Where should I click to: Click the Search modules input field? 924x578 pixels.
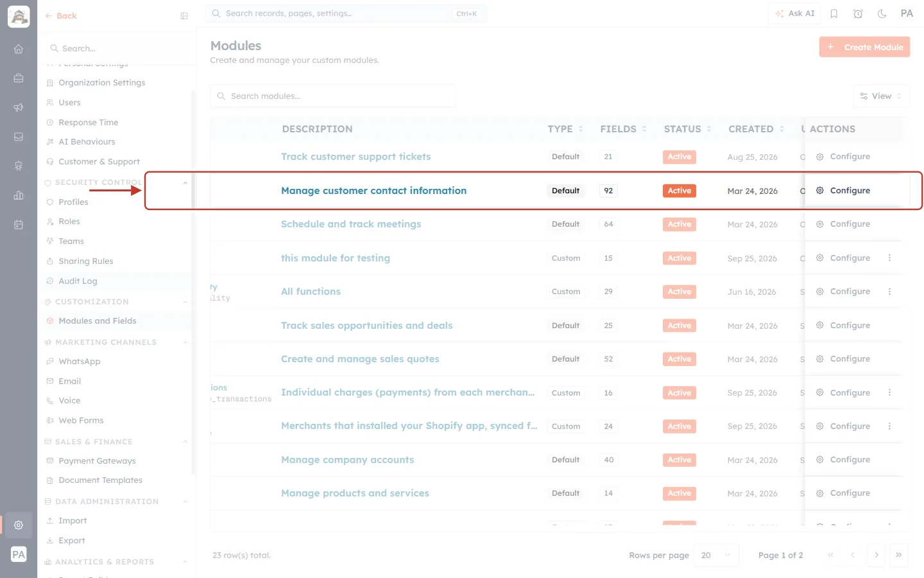click(x=332, y=96)
